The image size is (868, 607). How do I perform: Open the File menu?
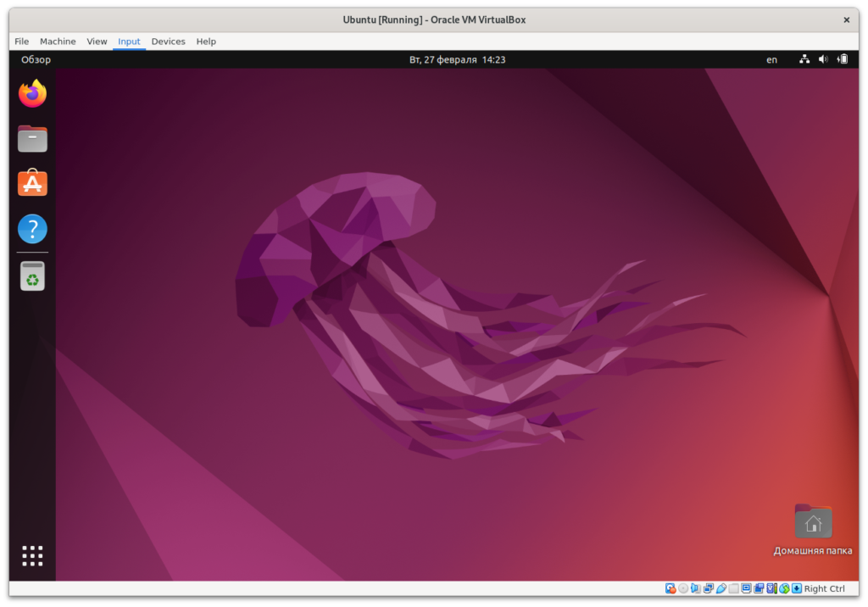point(21,42)
